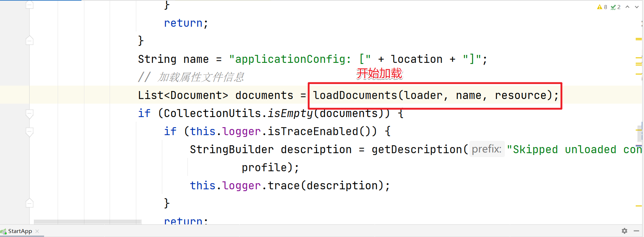Screen dimensions: 644x237
Task: Switch to the StartApp run tab
Action: click(20, 231)
